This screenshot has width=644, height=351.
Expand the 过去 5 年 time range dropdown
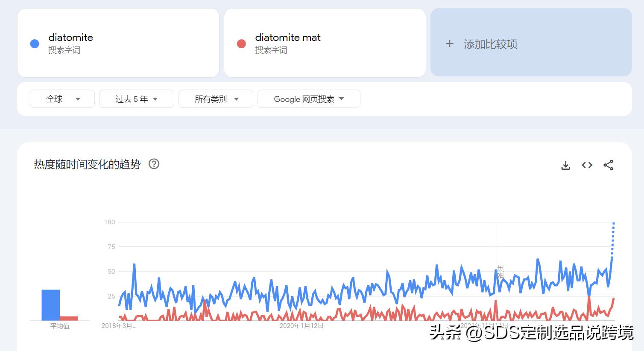[x=136, y=99]
